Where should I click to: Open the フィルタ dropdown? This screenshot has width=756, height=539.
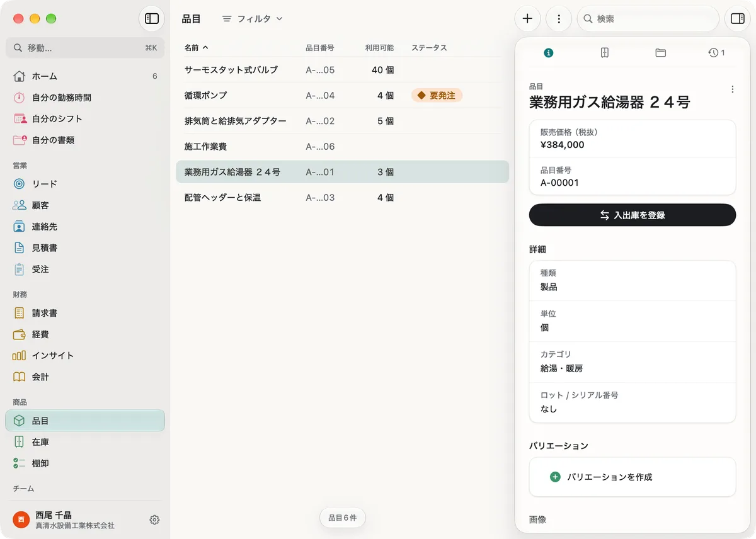[x=252, y=19]
